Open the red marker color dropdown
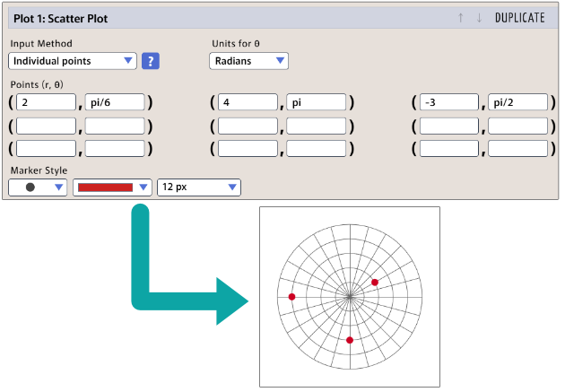 112,187
